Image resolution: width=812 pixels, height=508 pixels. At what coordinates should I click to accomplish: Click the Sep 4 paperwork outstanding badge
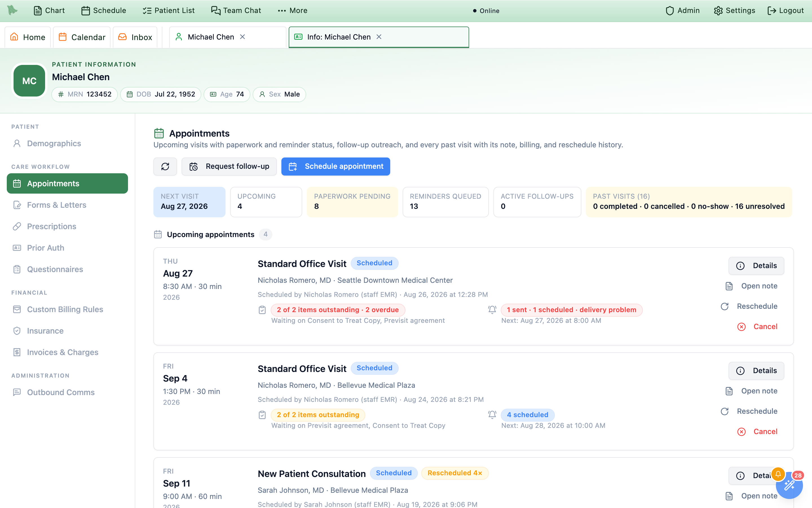(318, 415)
